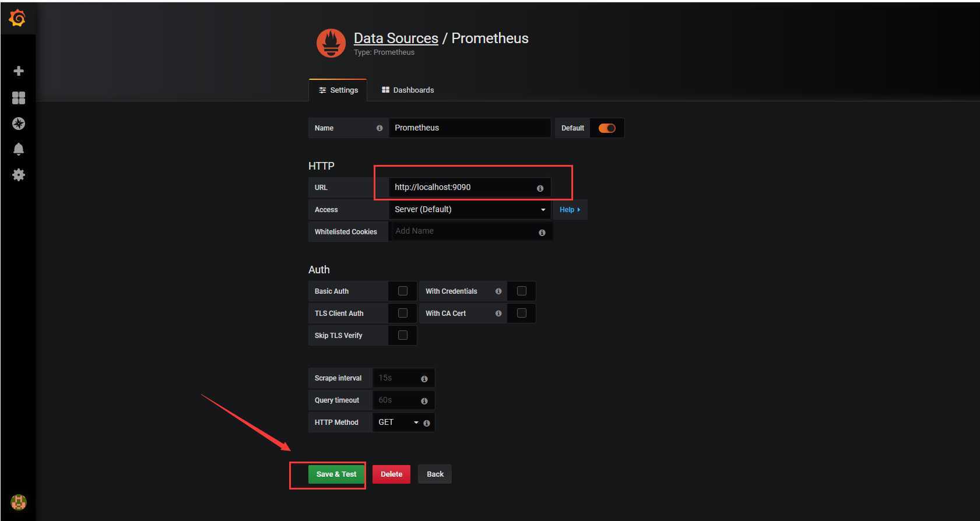Click the Back button

435,474
